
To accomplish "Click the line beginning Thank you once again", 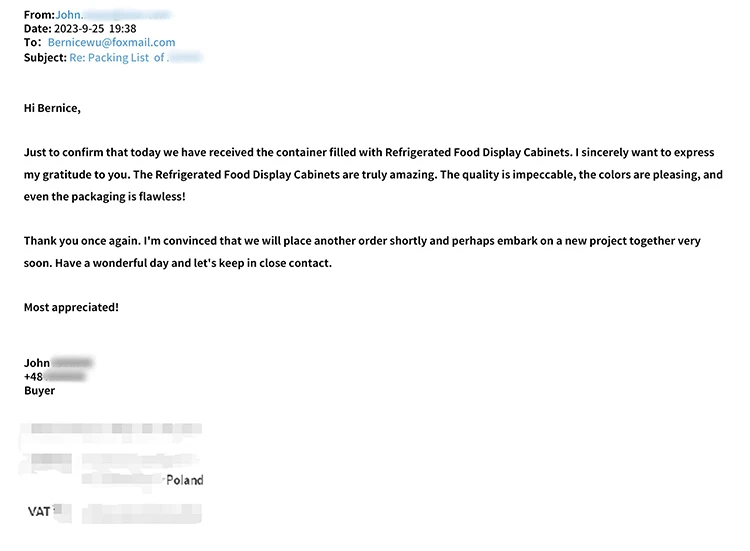I will pos(361,241).
